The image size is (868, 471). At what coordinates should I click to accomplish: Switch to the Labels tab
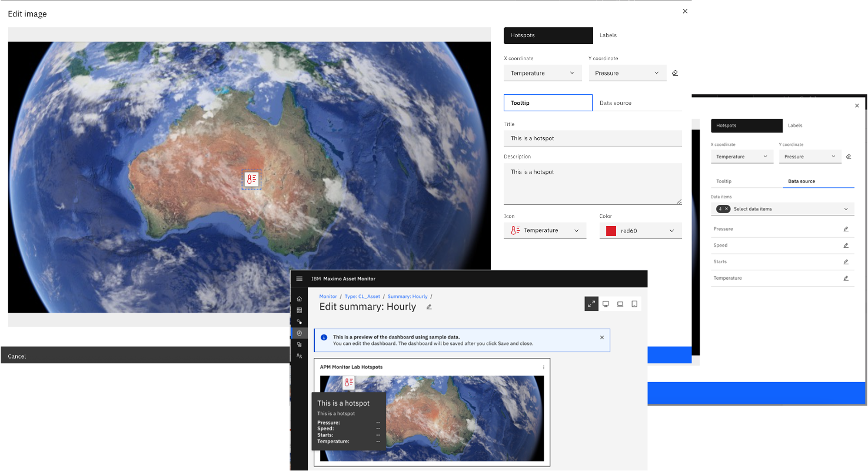tap(608, 35)
